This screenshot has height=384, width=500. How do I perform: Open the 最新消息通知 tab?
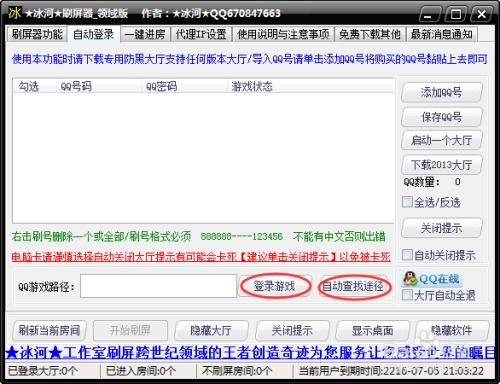(x=442, y=34)
